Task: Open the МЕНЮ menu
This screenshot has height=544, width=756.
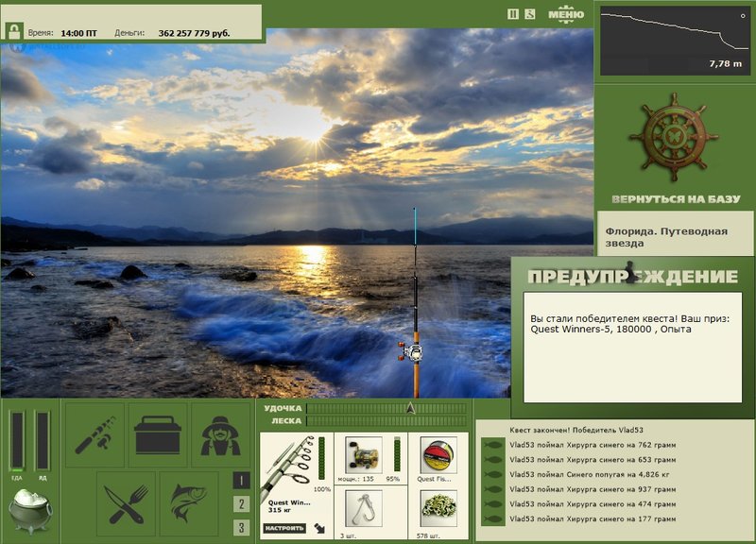Action: tap(566, 14)
